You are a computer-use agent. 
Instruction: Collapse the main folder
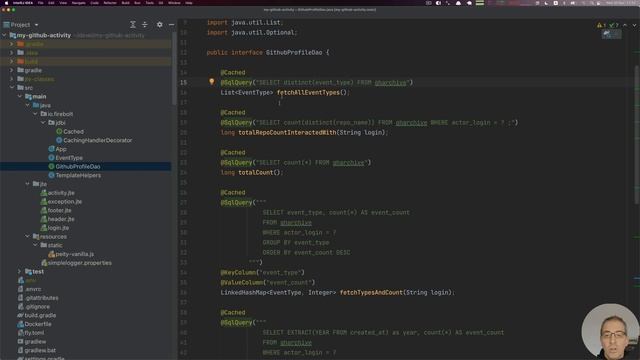pos(20,97)
